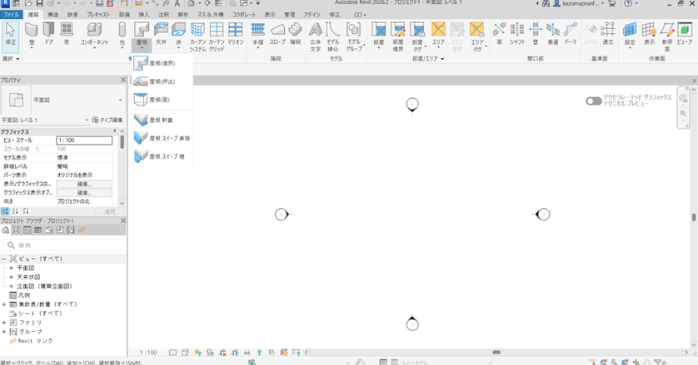Click the properties panel vertical scrollbar
Image resolution: width=698 pixels, height=365 pixels.
point(122,143)
